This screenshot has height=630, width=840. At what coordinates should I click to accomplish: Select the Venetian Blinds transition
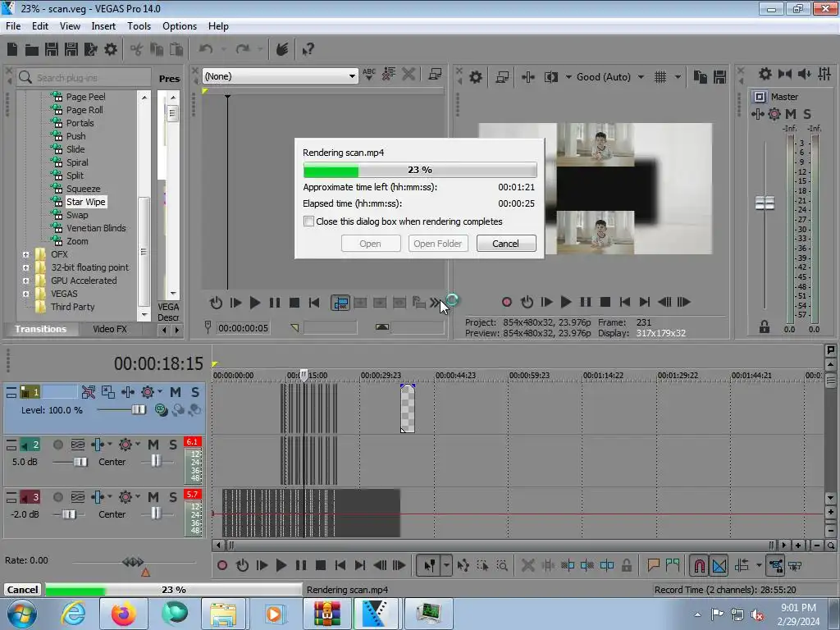point(96,228)
